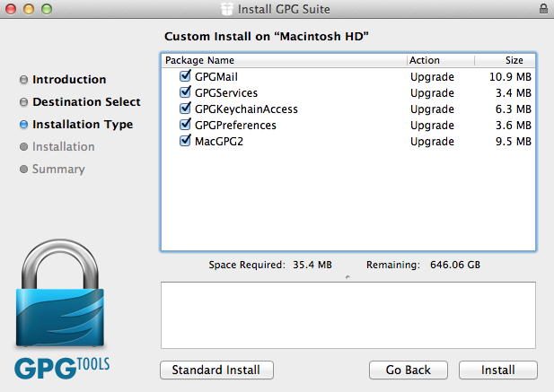Toggle the GPGServices checkbox
This screenshot has width=554, height=392.
coord(185,93)
